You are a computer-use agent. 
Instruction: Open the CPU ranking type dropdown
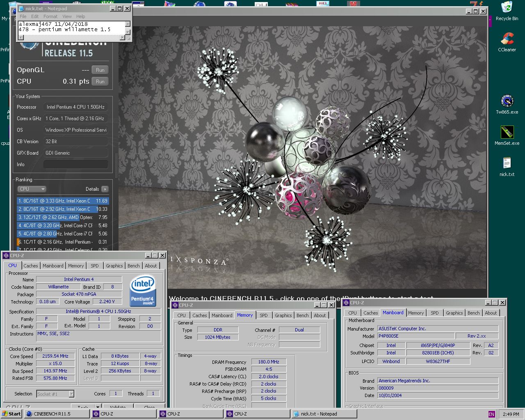pyautogui.click(x=32, y=189)
